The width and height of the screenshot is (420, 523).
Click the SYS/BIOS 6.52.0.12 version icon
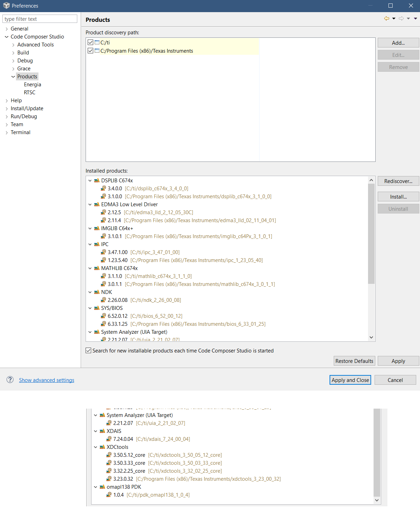(103, 316)
